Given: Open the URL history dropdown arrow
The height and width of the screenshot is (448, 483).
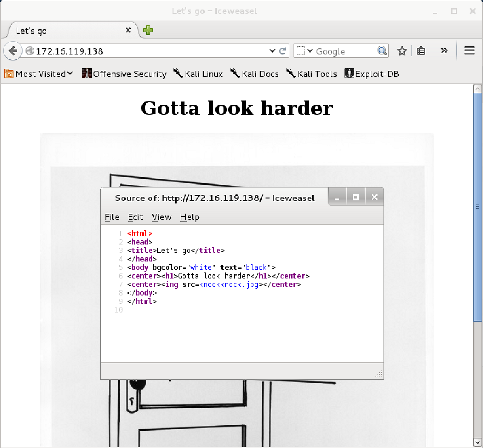Looking at the screenshot, I should (272, 51).
